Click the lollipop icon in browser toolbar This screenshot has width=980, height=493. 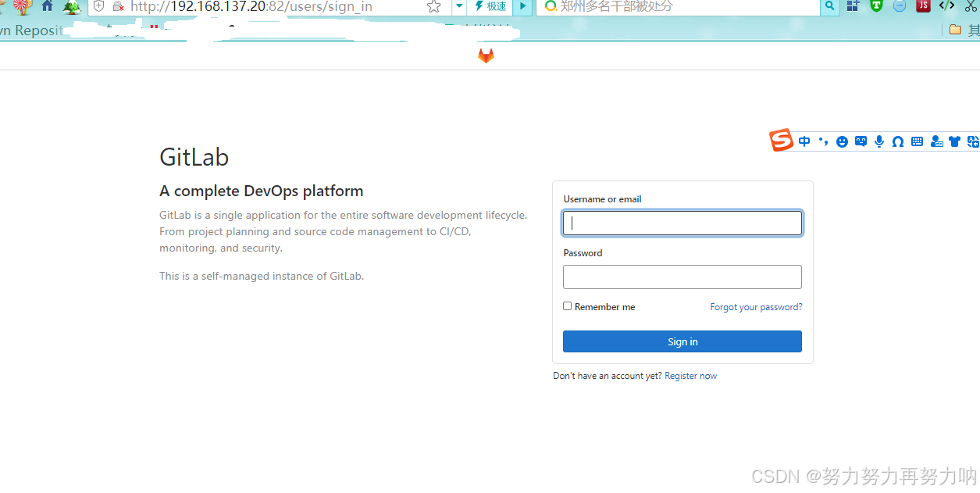click(x=22, y=6)
